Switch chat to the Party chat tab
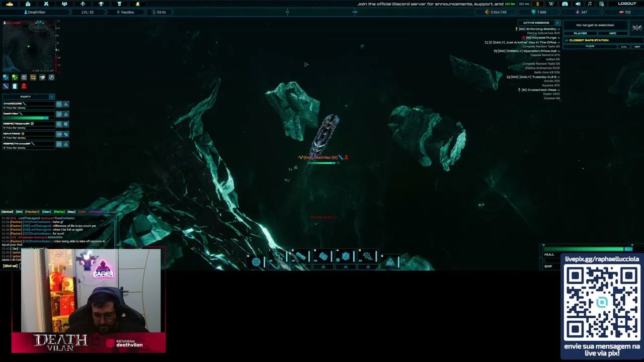The image size is (644, 362). click(x=59, y=212)
